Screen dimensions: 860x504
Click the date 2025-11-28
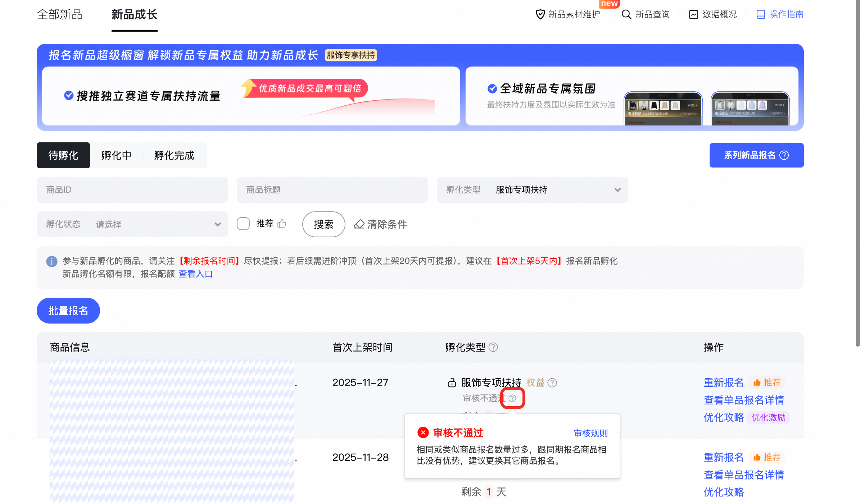coord(361,457)
